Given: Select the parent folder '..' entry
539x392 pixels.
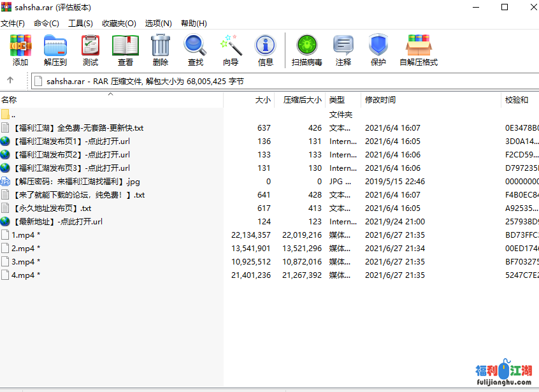Looking at the screenshot, I should click(13, 115).
